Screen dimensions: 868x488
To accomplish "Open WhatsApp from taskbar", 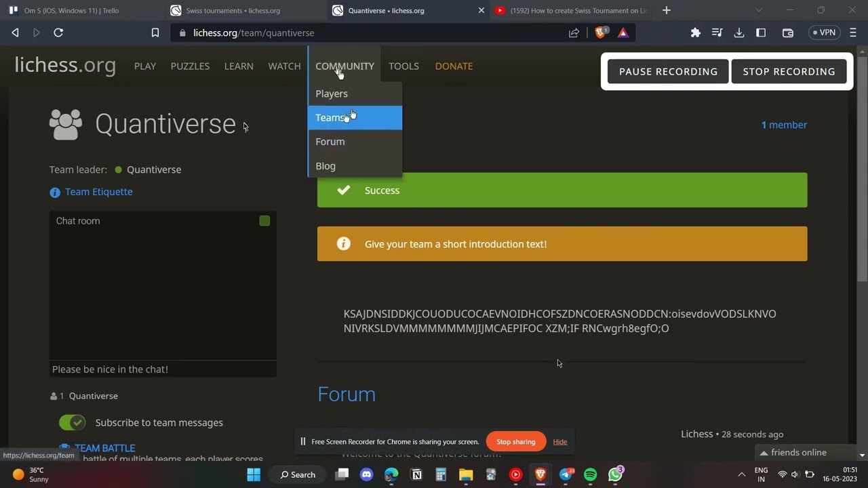I will 615,474.
